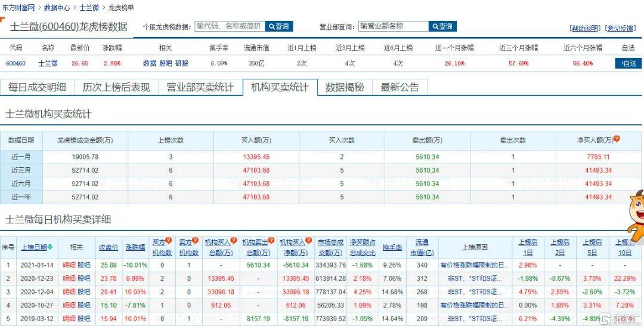644x329 pixels.
Task: Sort by 涨跌幅 column header in detail table
Action: point(135,247)
